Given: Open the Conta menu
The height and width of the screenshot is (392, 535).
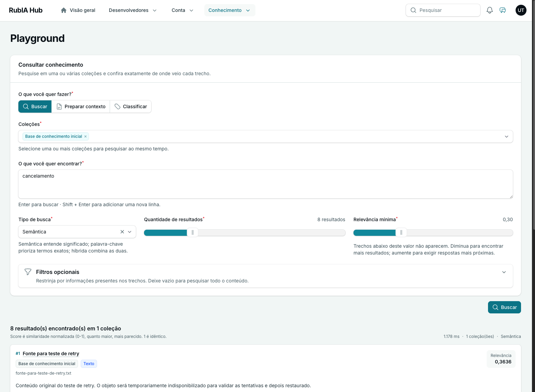Looking at the screenshot, I should tap(183, 10).
